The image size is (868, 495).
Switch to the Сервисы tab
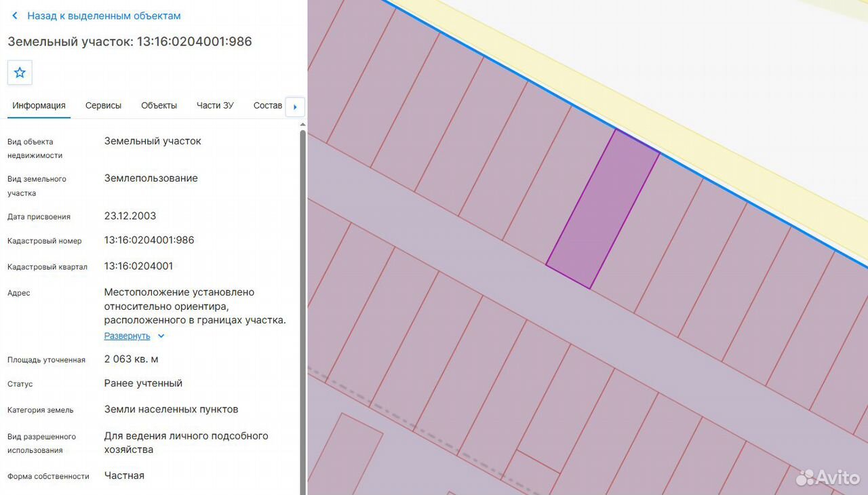(x=103, y=106)
